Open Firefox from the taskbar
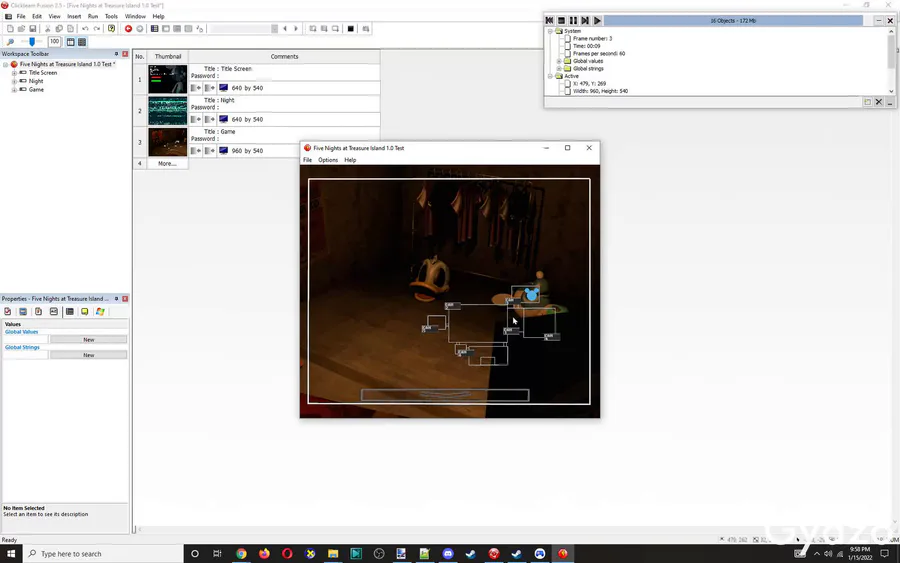The image size is (900, 563). click(x=264, y=554)
